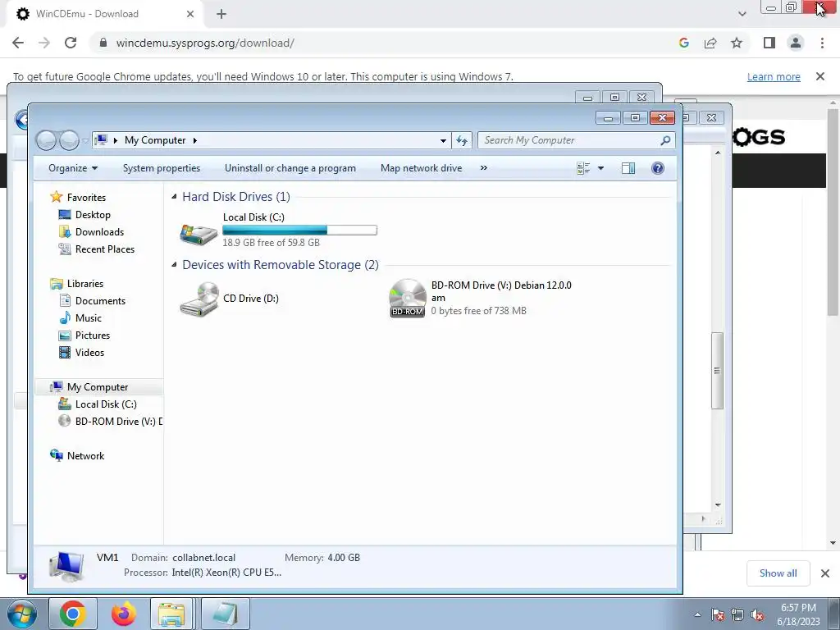Collapse Hard Disk Drives group
Viewport: 840px width, 630px height.
click(x=174, y=197)
